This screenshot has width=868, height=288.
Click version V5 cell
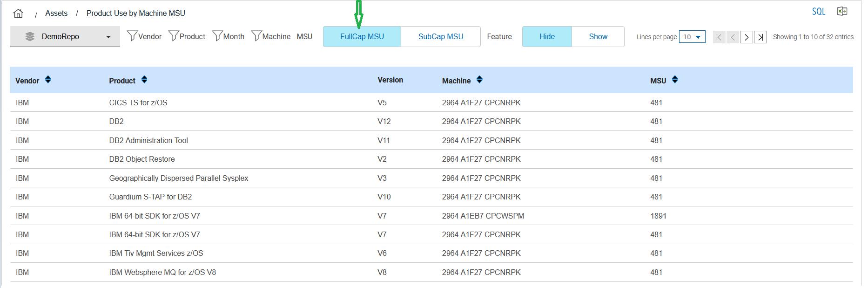382,103
